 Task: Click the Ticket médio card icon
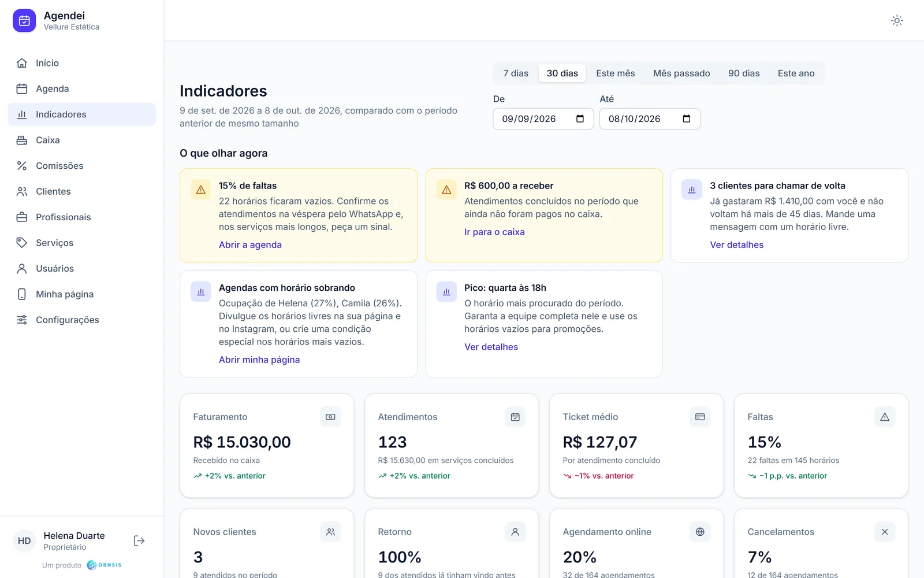point(700,417)
